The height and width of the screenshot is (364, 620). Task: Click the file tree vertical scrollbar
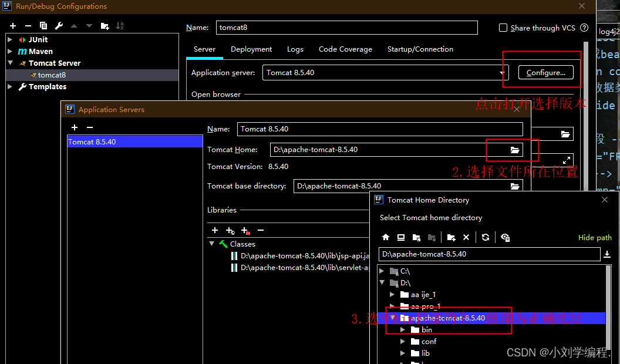pos(608,308)
